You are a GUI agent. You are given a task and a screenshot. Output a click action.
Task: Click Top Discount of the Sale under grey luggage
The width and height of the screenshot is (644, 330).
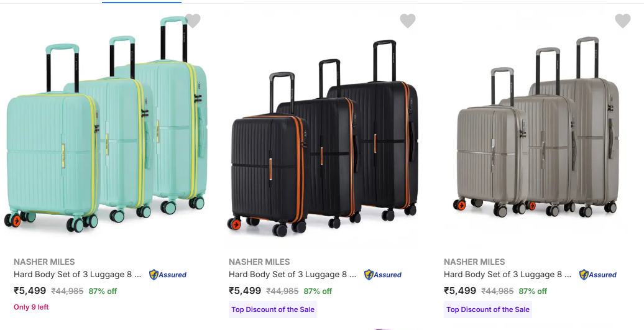pyautogui.click(x=488, y=309)
